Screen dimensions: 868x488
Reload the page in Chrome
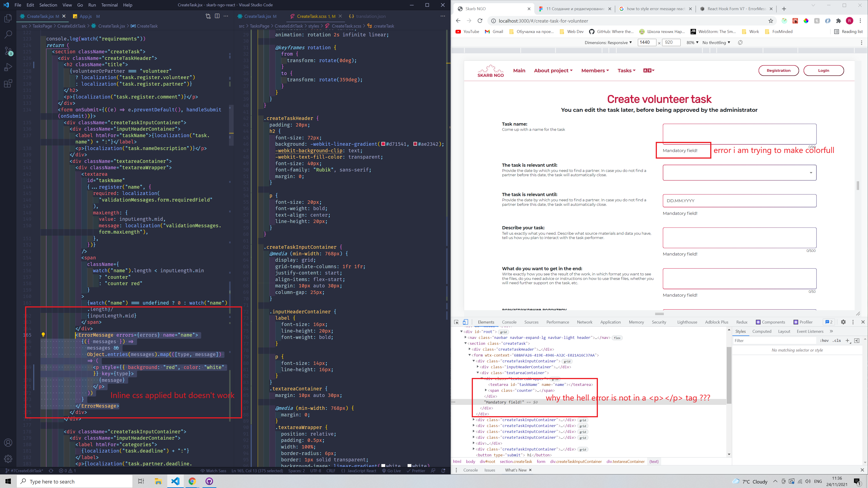point(480,21)
